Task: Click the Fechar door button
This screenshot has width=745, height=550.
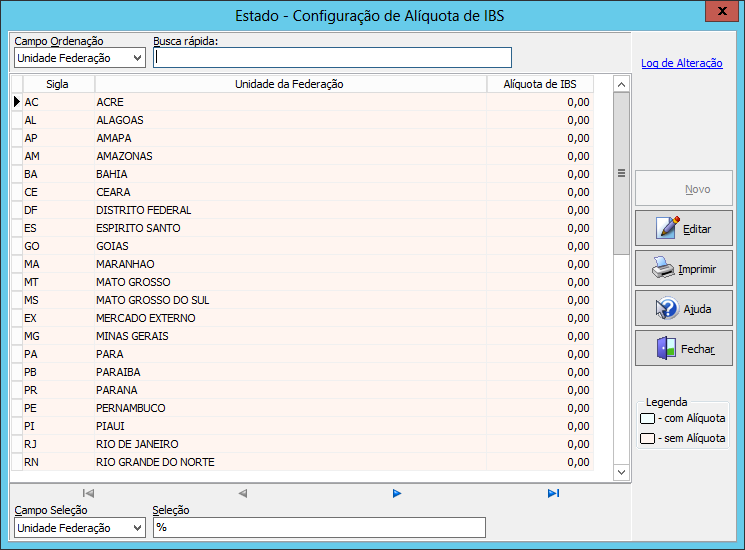Action: coord(683,349)
